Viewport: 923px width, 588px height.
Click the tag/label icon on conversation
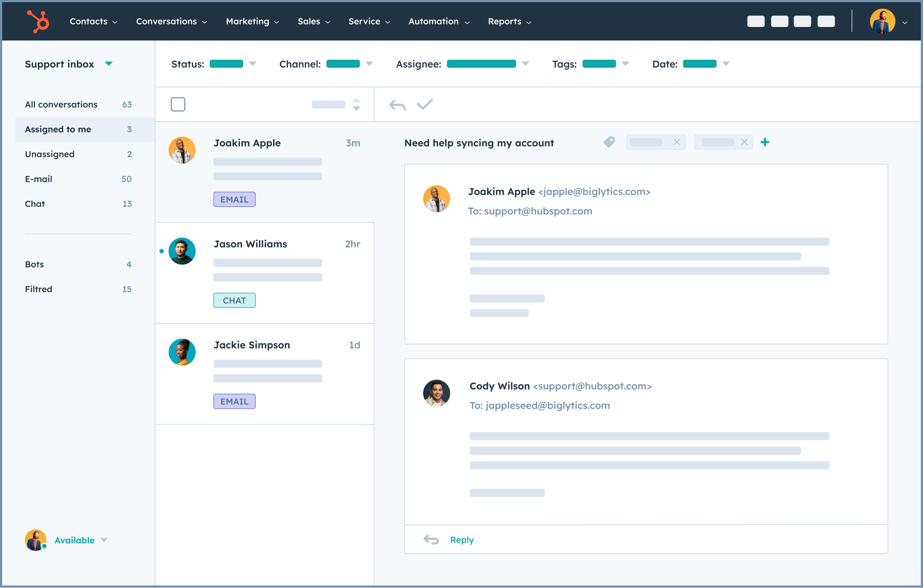[608, 141]
